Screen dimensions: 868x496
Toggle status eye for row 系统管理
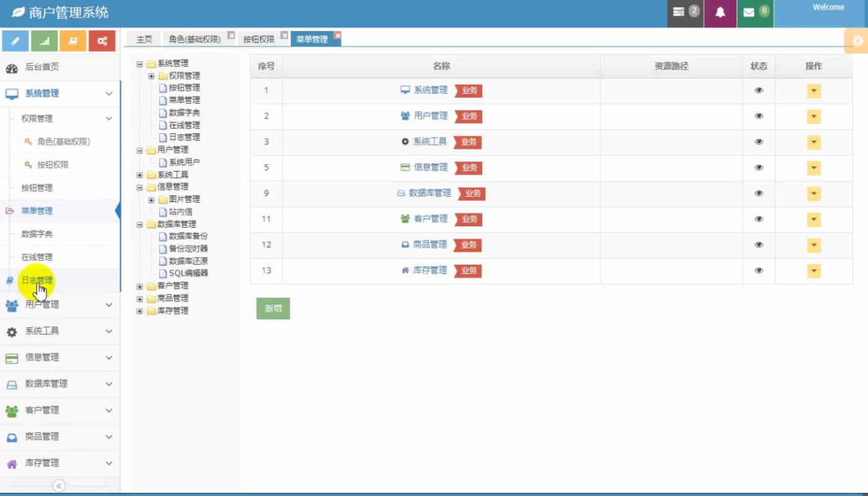[759, 91]
